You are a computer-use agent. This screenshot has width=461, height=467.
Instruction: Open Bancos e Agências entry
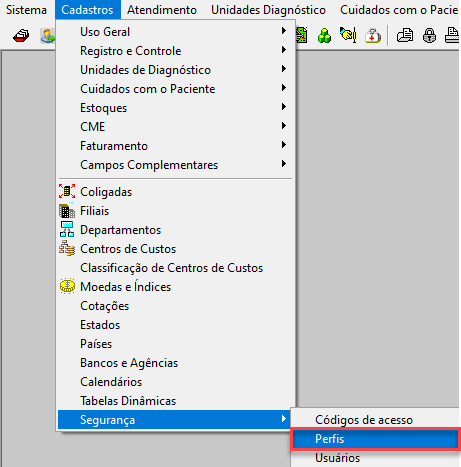(175, 363)
